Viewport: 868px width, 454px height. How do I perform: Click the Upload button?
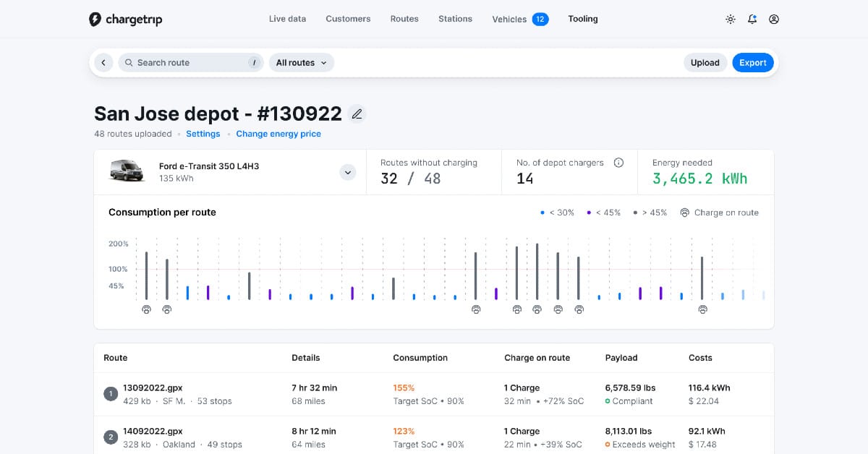tap(705, 63)
